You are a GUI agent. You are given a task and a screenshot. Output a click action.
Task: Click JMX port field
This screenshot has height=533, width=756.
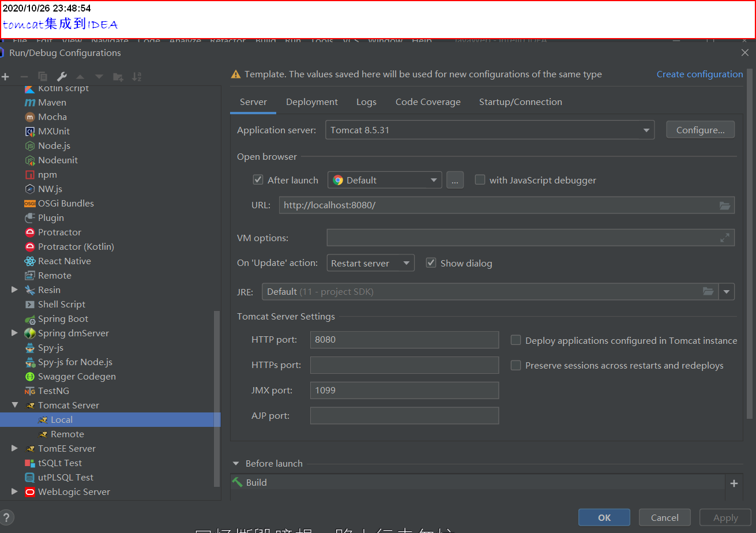pyautogui.click(x=404, y=391)
